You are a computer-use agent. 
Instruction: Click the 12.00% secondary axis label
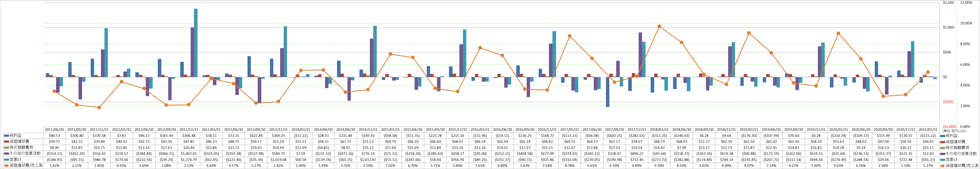tap(966, 3)
